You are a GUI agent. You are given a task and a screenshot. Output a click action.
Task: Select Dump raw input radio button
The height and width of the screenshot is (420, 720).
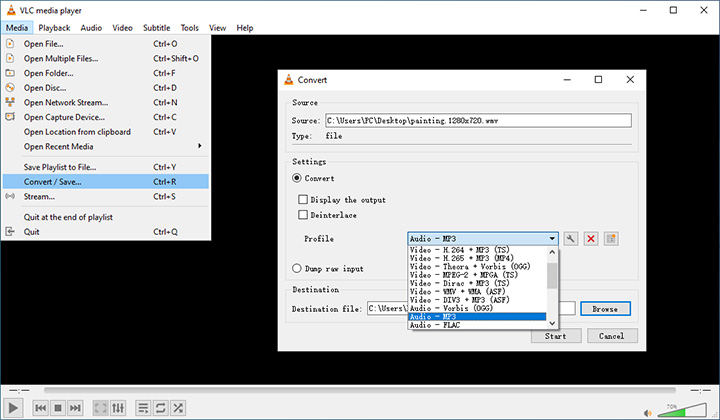click(297, 268)
